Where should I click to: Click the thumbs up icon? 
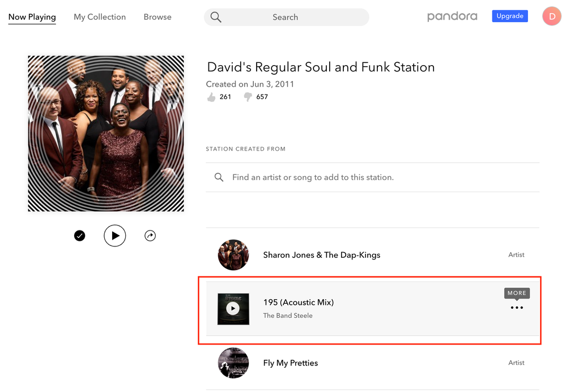click(x=211, y=97)
